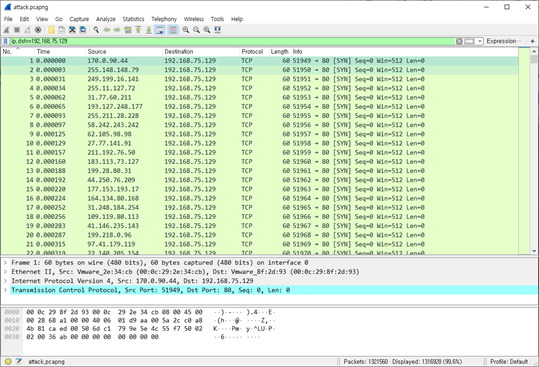Screen dimensions: 539x367
Task: Sort by the Info column header
Action: pyautogui.click(x=405, y=52)
